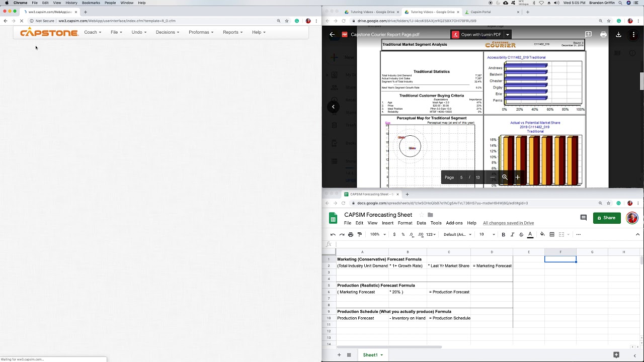
Task: Toggle italic formatting in Sheets
Action: pos(512,234)
